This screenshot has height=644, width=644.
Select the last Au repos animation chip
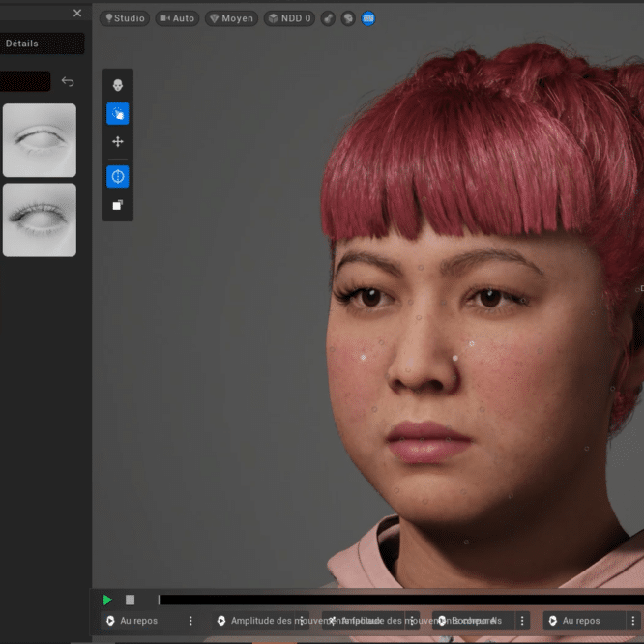pyautogui.click(x=585, y=621)
